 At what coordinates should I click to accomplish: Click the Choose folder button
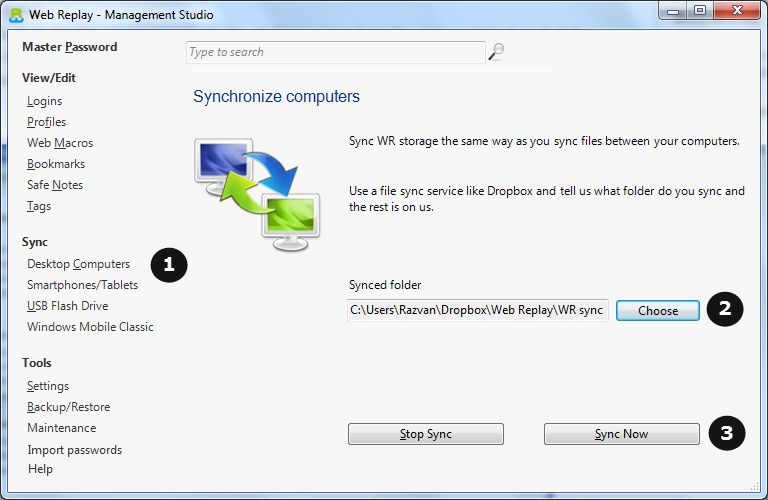(x=658, y=311)
